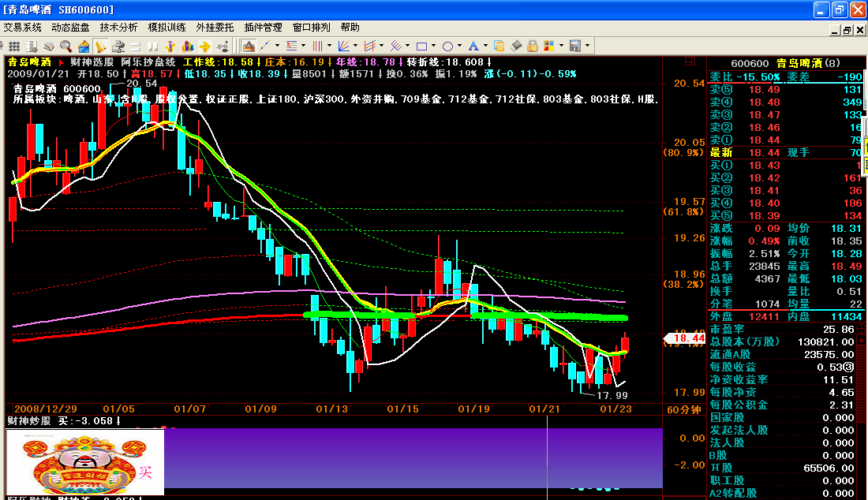Open the 外挂委托 menu

[x=215, y=27]
